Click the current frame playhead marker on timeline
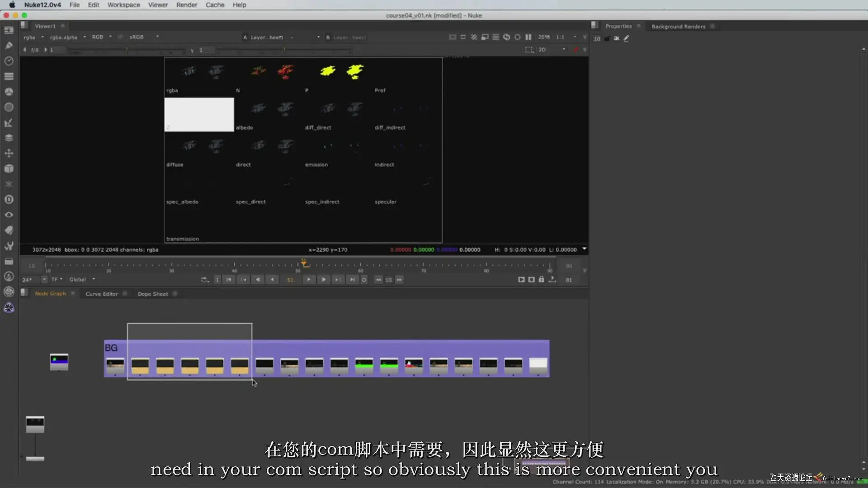Image resolution: width=868 pixels, height=488 pixels. point(304,263)
